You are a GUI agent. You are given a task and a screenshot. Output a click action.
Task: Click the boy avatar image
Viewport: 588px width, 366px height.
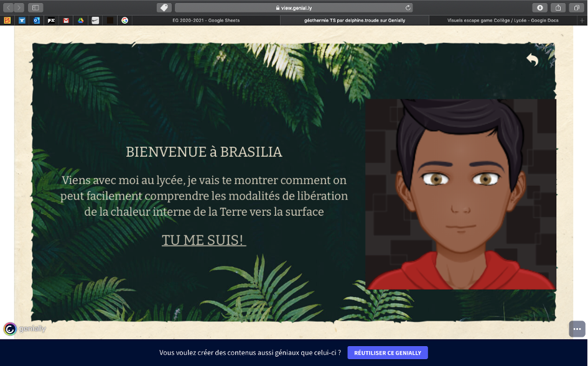(461, 194)
